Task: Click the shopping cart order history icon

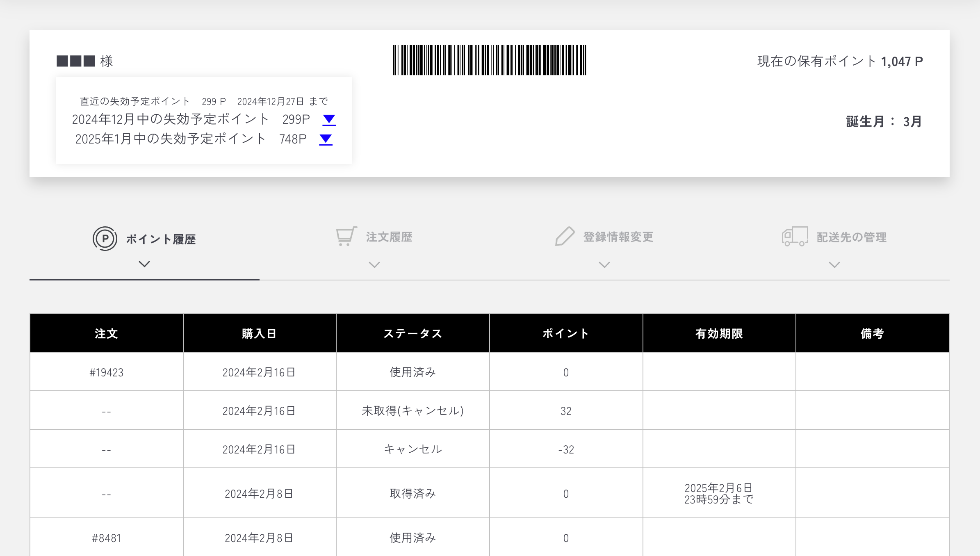Action: click(x=346, y=236)
